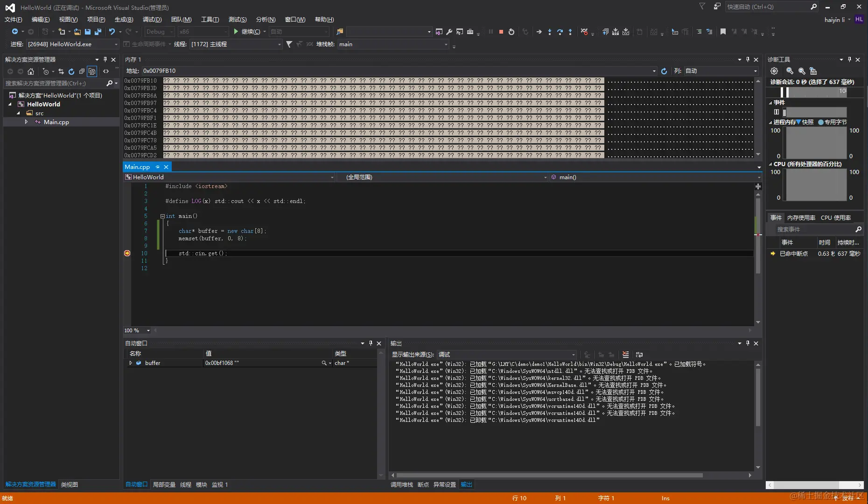Viewport: 868px width, 504px height.
Task: Refresh the memory window view
Action: pos(664,71)
